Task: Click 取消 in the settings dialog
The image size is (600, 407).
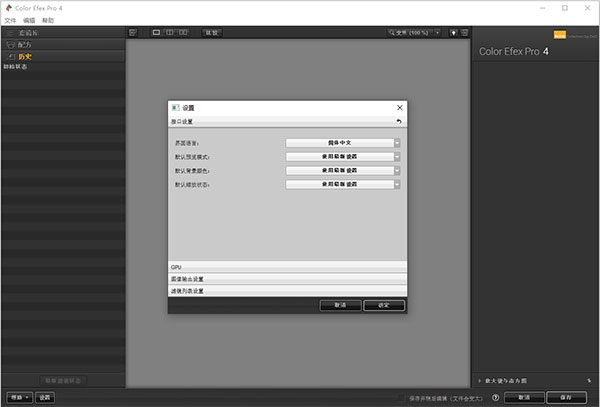Action: (340, 305)
